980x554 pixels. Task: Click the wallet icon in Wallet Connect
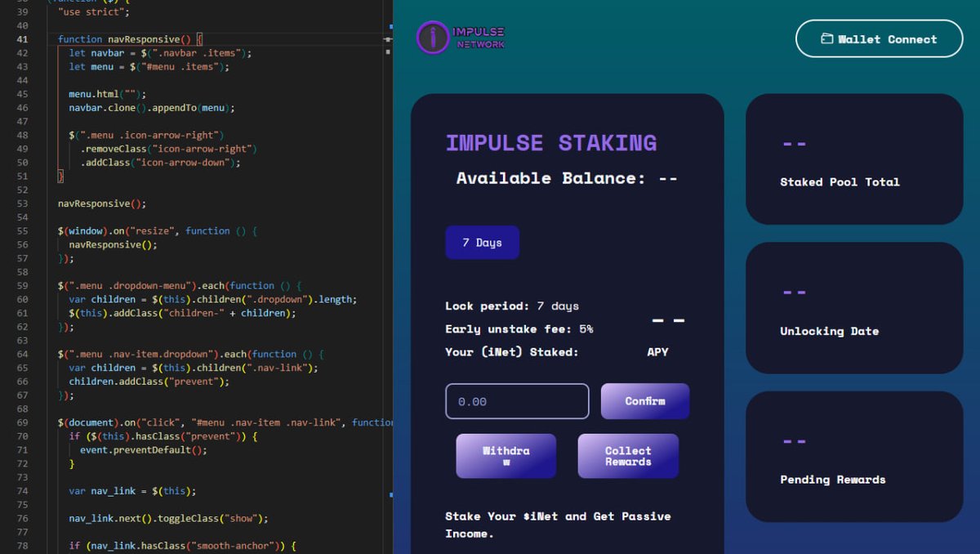[x=827, y=38]
